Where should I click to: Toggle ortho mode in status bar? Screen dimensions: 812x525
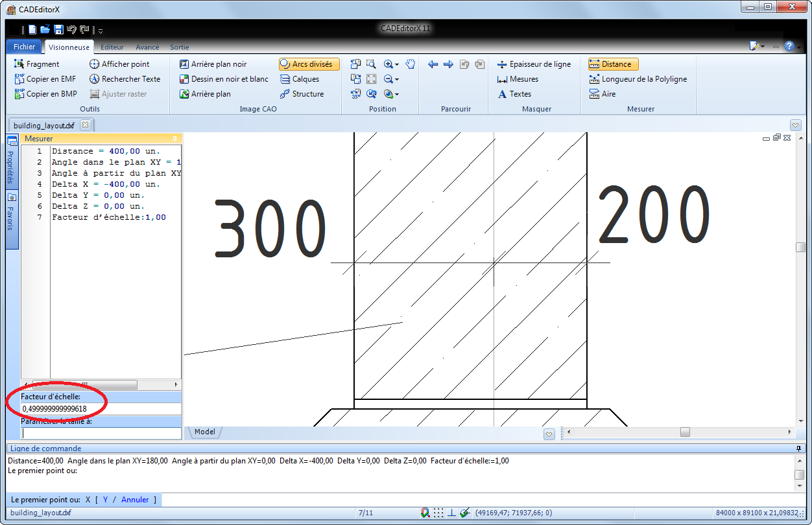tap(452, 513)
